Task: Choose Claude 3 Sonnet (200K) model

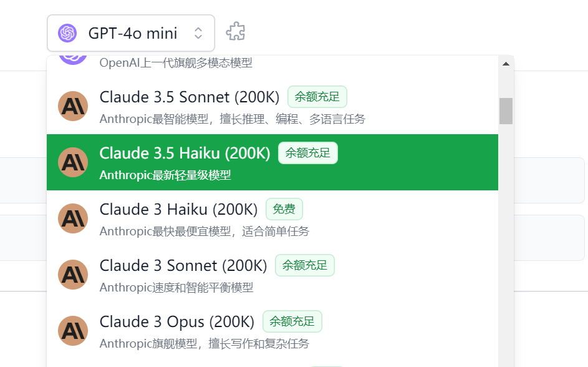Action: [272, 275]
